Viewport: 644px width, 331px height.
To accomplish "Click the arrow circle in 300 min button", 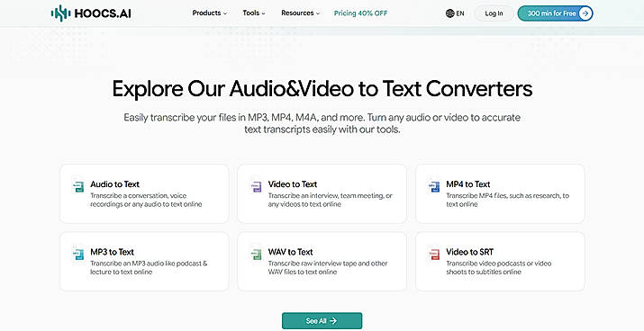I will (585, 13).
